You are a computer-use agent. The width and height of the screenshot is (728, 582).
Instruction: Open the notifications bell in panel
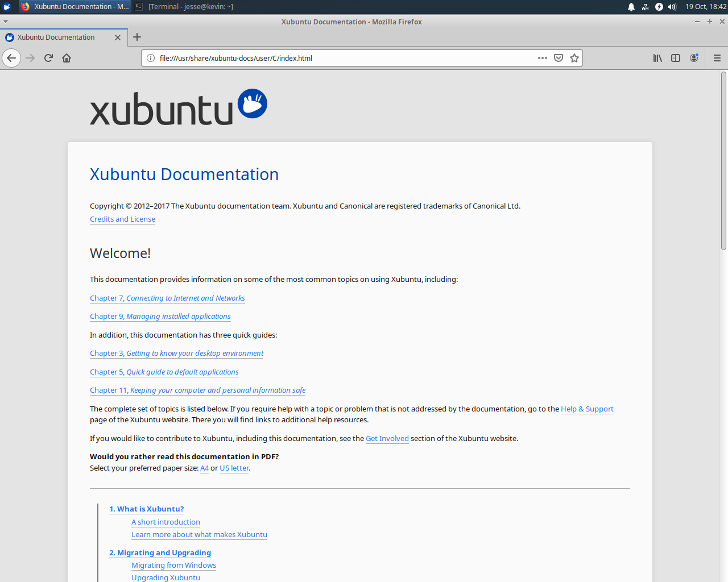[631, 7]
